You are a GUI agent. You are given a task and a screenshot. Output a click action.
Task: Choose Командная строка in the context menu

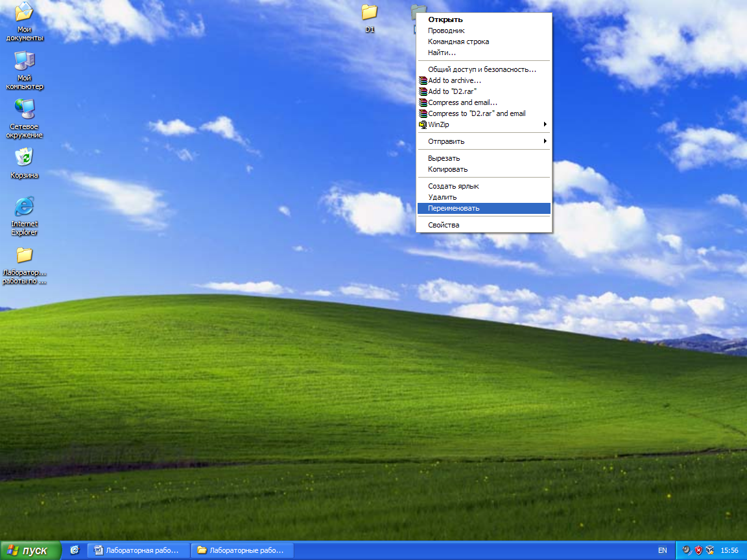tap(484, 41)
